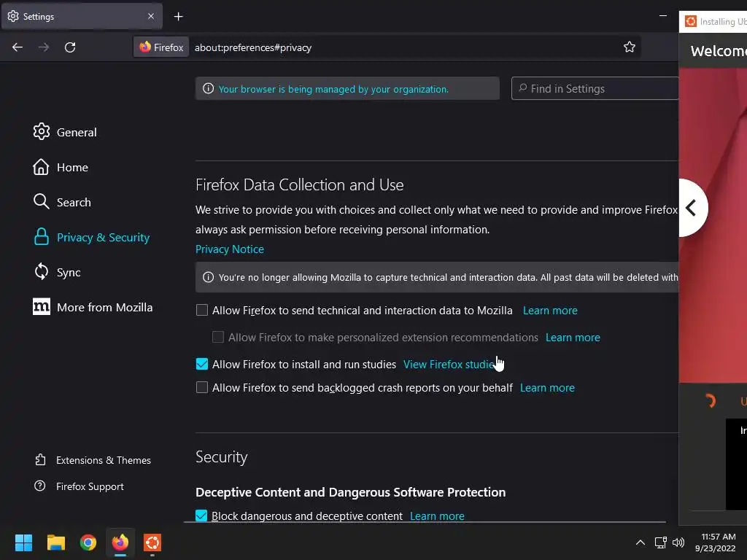Click the reload page icon
The width and height of the screenshot is (747, 560).
point(70,47)
